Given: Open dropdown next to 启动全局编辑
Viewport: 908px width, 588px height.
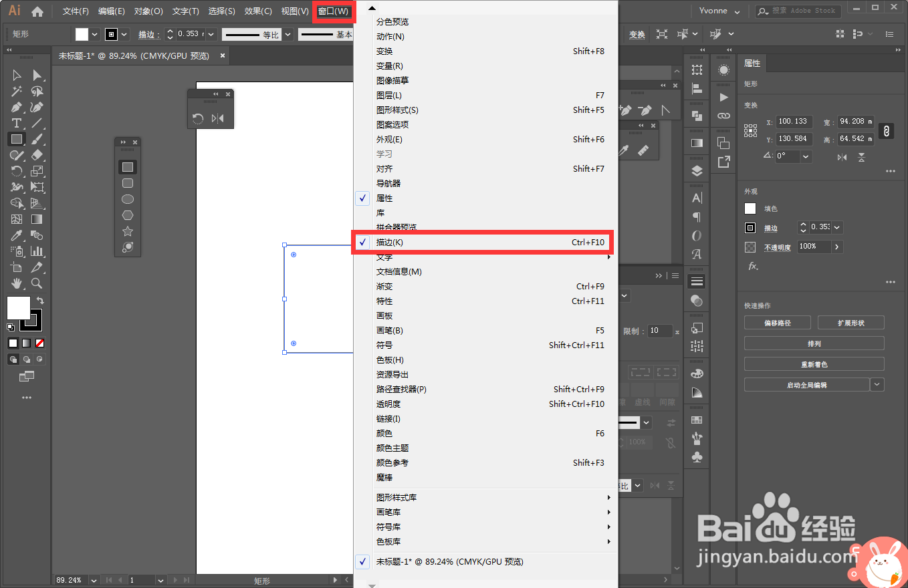Looking at the screenshot, I should (x=877, y=384).
